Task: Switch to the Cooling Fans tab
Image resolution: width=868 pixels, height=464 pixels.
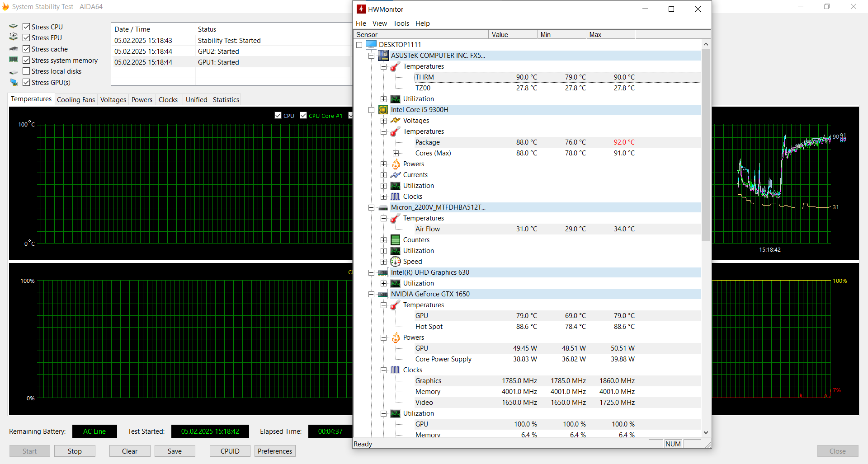Action: point(76,99)
